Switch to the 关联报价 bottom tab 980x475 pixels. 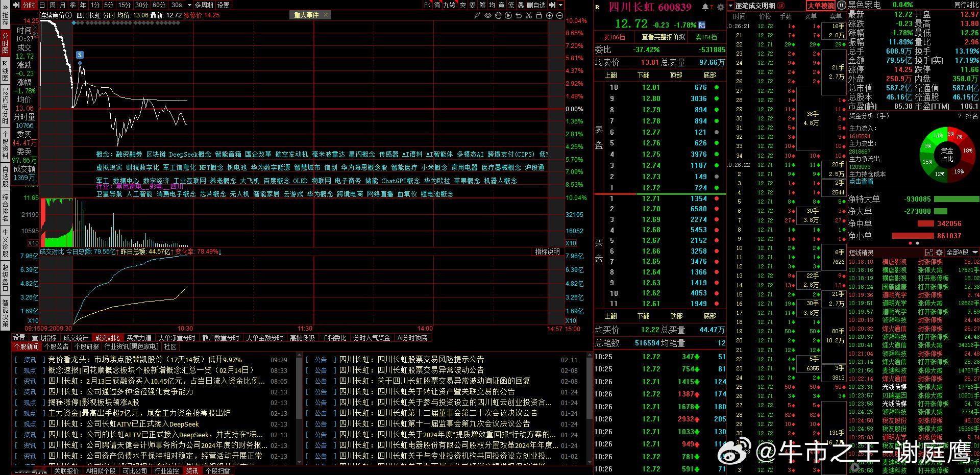click(66, 471)
